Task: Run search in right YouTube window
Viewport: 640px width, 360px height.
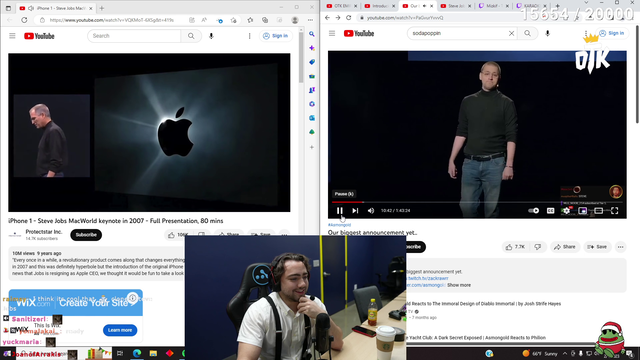Action: (527, 33)
